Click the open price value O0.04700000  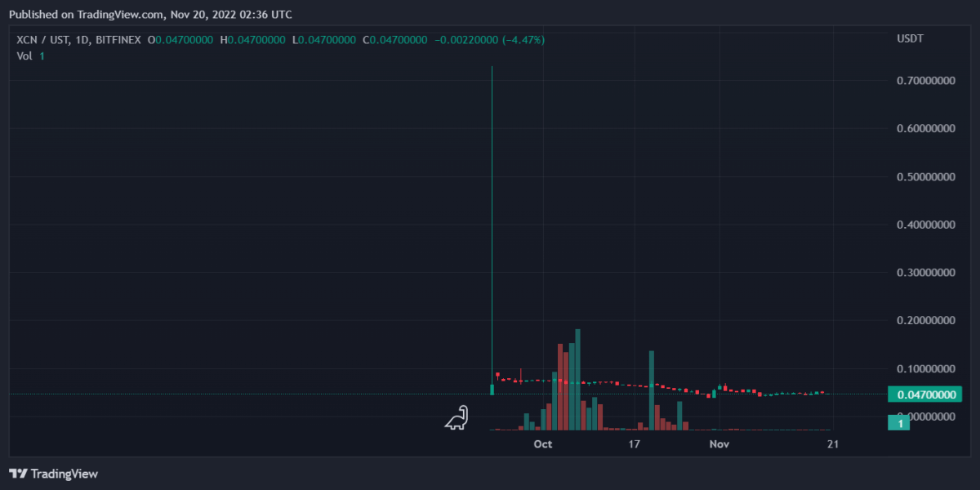coord(180,39)
